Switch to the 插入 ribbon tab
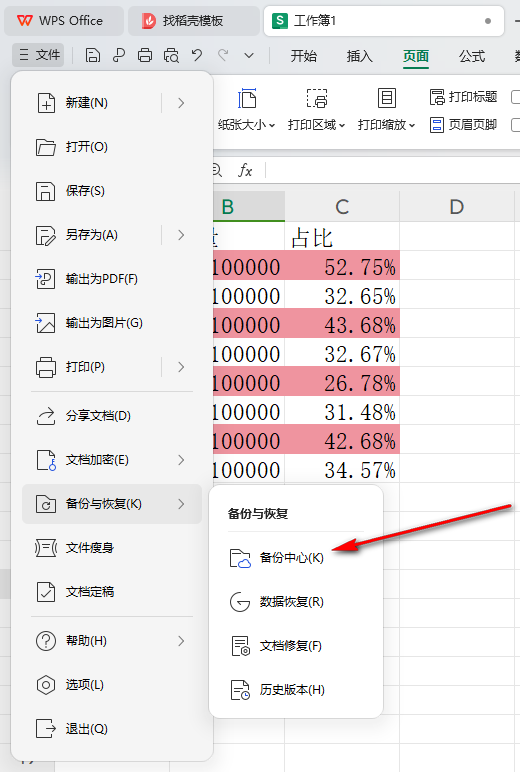 click(x=359, y=56)
